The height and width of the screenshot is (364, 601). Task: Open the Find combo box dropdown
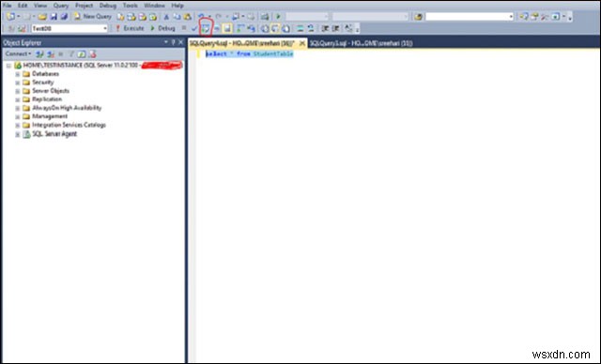click(511, 17)
